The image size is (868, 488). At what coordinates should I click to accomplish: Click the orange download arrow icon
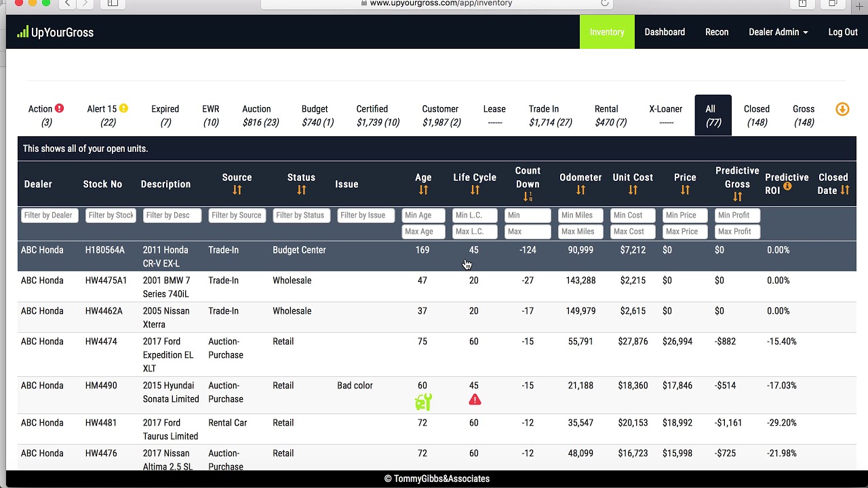pos(842,109)
